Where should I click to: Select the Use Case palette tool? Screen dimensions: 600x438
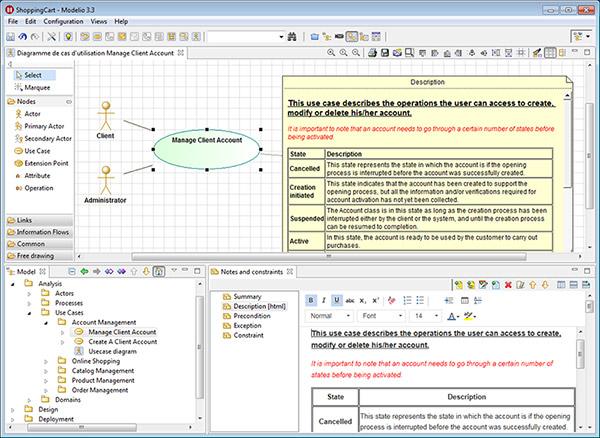pyautogui.click(x=39, y=150)
